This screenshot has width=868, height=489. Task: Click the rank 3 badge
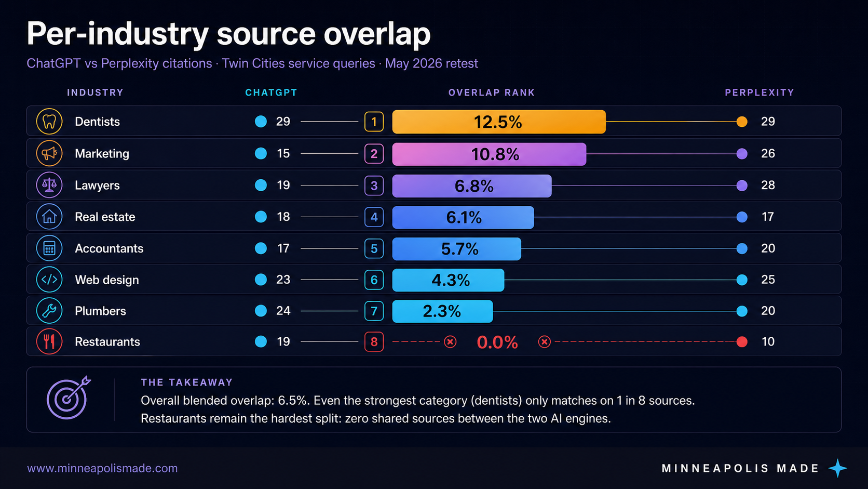pos(374,186)
